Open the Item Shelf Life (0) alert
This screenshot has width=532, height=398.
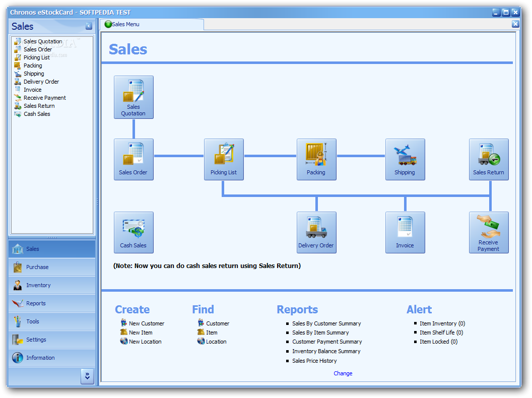click(441, 333)
